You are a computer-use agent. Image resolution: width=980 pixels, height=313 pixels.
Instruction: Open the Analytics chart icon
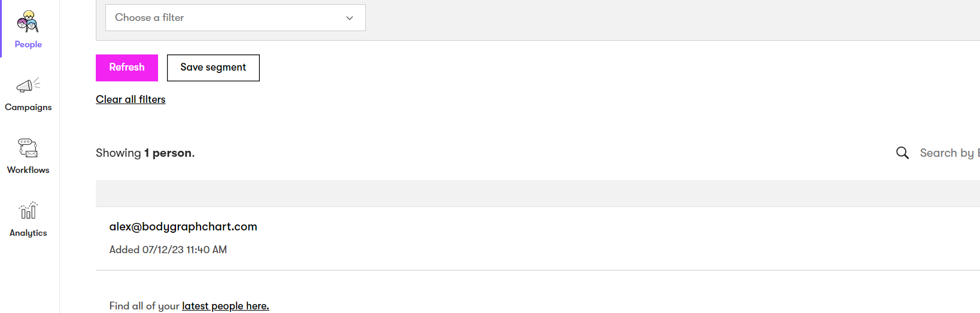coord(28,211)
